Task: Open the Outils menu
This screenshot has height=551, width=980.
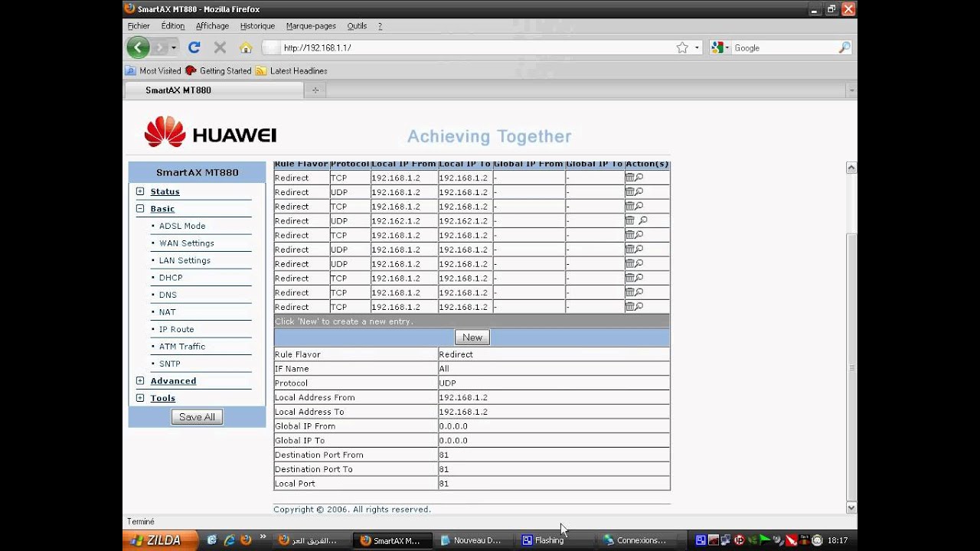Action: pos(357,26)
